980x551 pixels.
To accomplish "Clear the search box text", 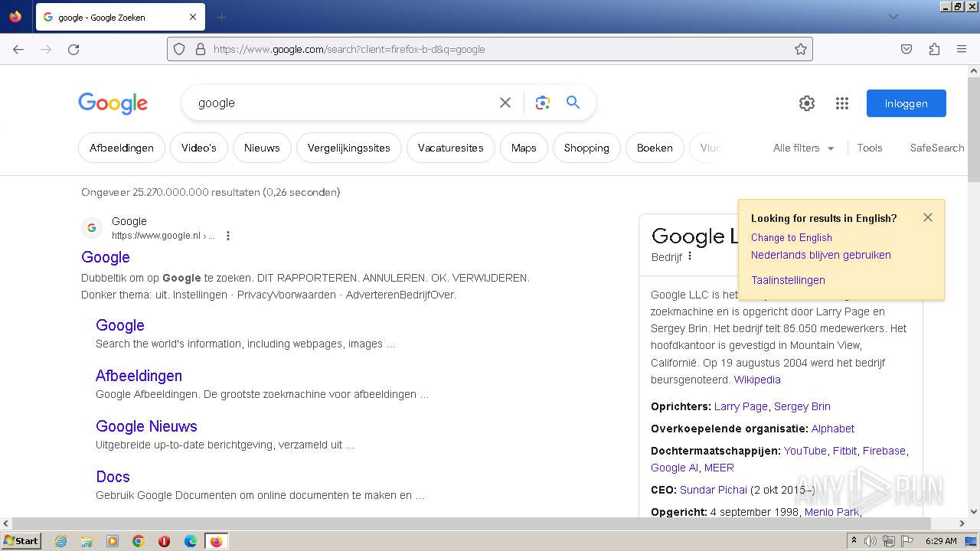I will (505, 103).
